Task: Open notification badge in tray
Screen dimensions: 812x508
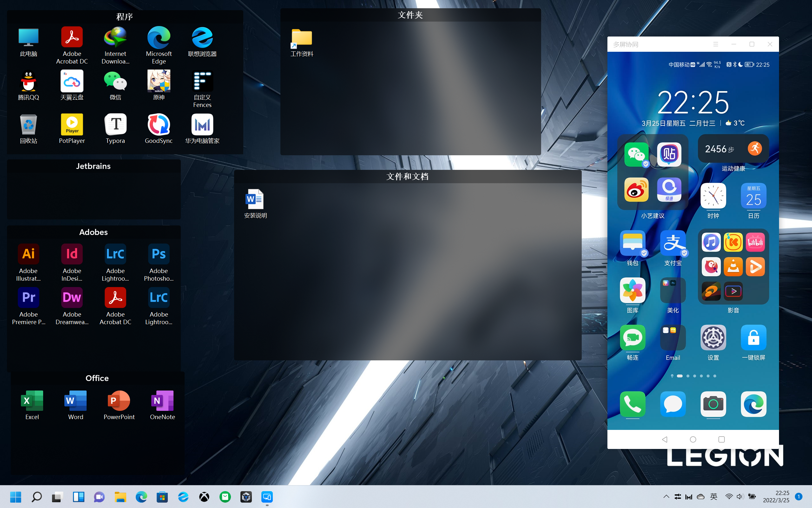Action: 799,497
